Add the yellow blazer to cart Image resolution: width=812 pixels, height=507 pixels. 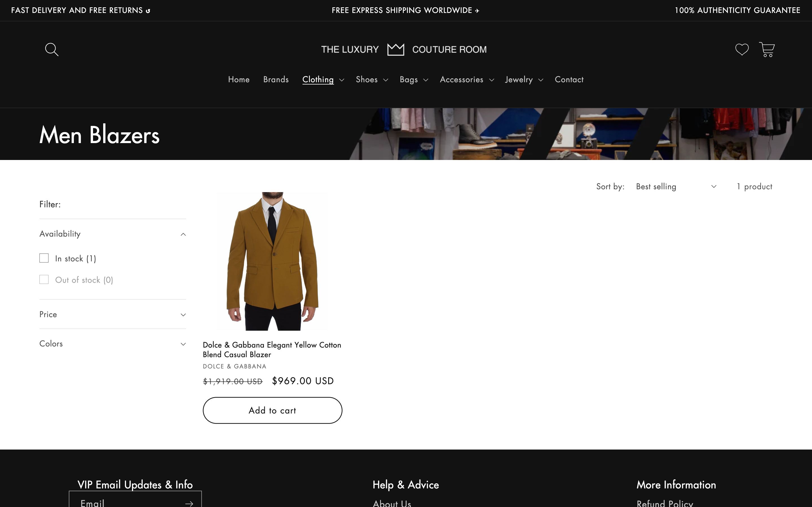272,410
